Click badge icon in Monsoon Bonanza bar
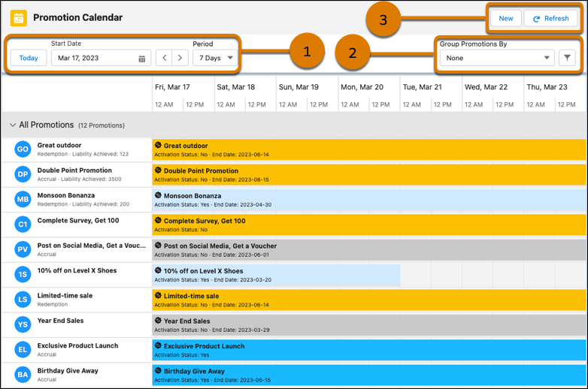588x389 pixels. point(158,195)
